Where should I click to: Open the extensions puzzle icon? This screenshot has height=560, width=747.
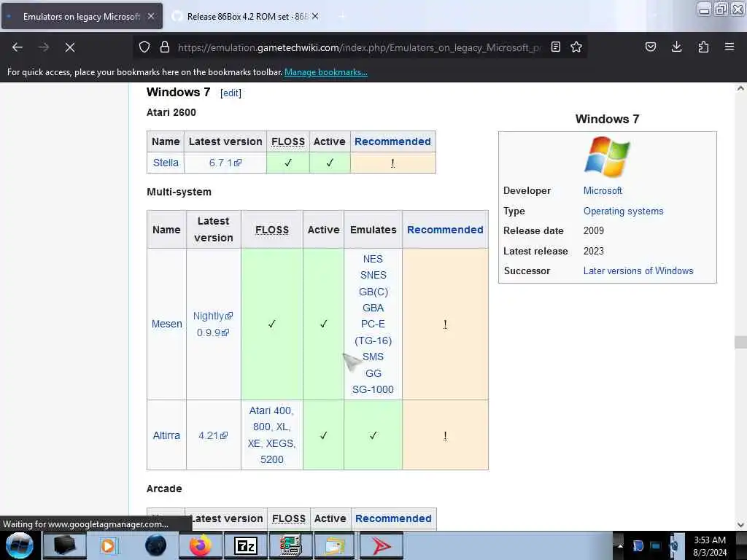point(703,47)
